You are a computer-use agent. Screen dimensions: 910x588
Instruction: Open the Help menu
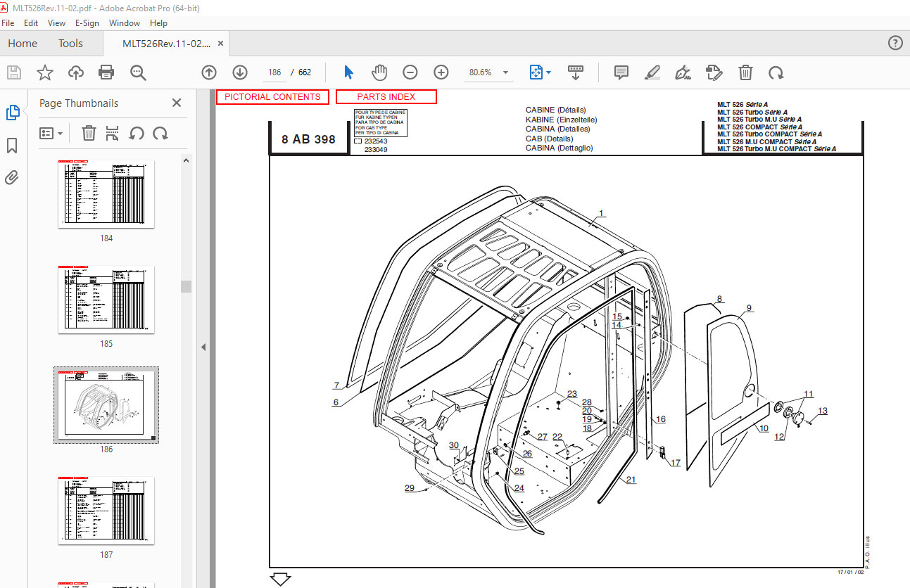(158, 23)
